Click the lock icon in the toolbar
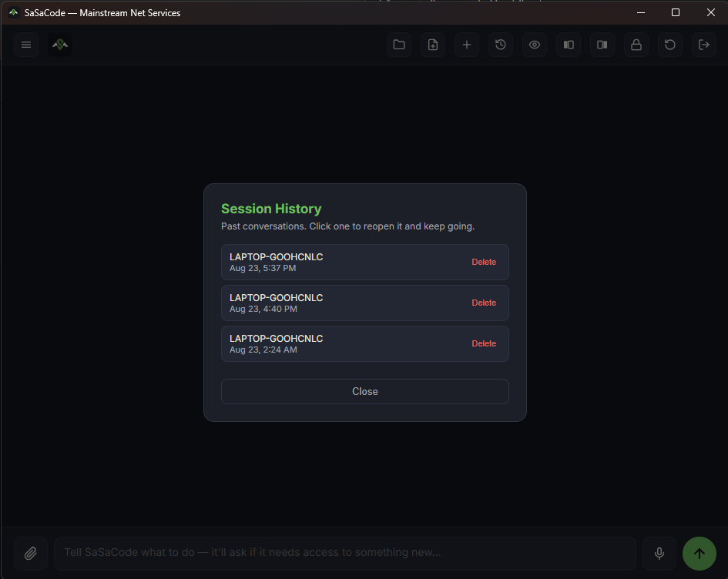Screen dimensions: 728x579 (636, 45)
